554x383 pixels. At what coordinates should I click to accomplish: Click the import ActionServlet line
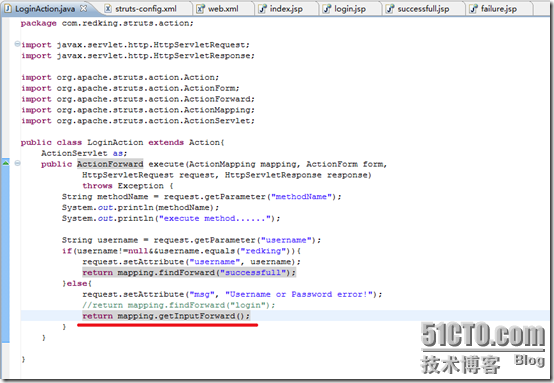(x=138, y=121)
